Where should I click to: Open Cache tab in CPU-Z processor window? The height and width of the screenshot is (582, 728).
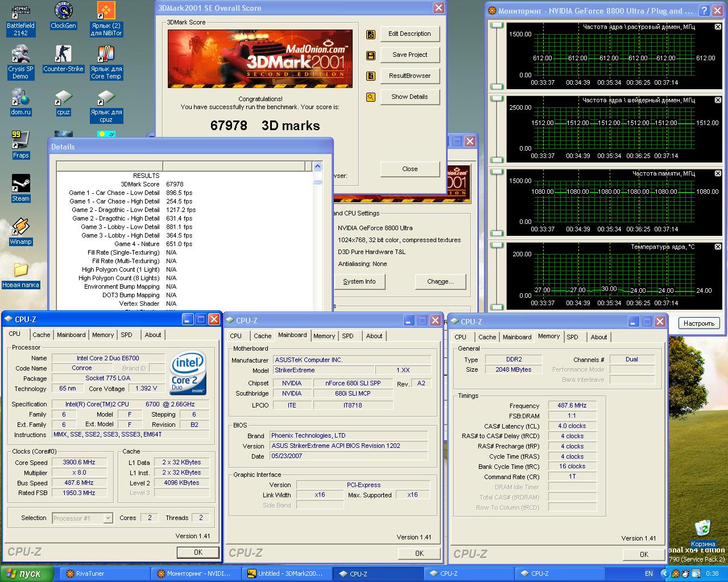point(42,335)
